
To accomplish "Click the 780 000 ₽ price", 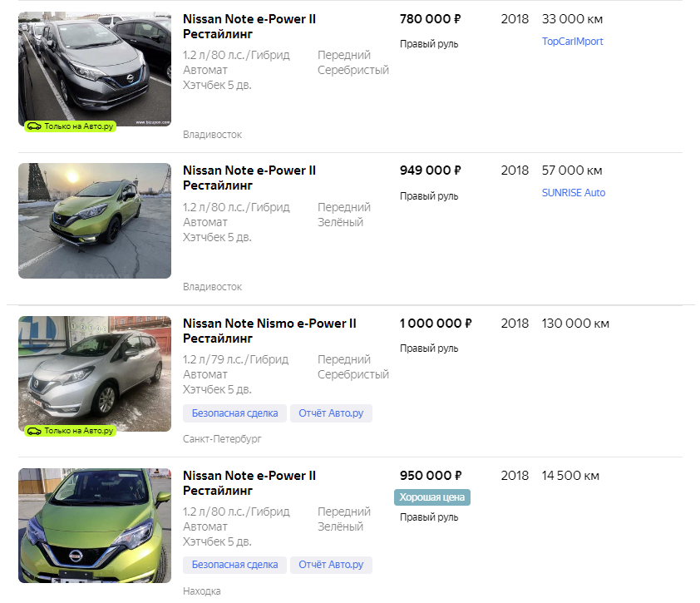I will (431, 19).
